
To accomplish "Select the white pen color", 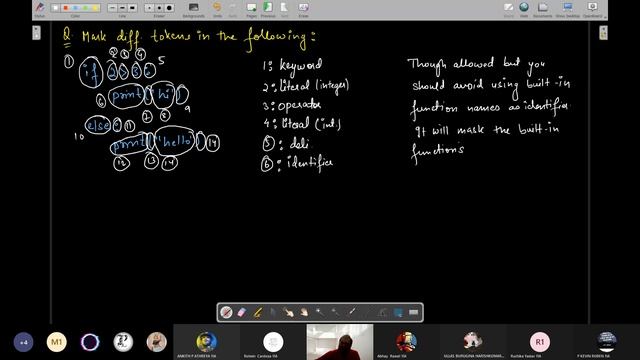I will [x=56, y=8].
